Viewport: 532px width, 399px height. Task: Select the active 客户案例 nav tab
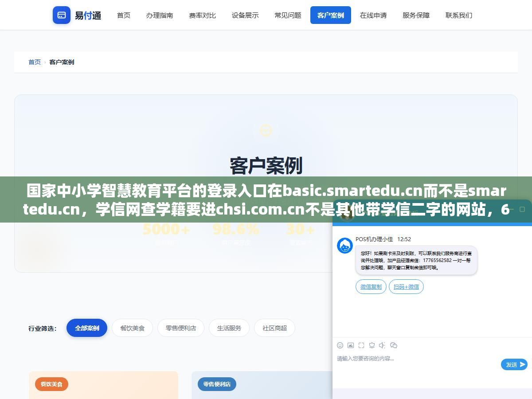[x=331, y=15]
